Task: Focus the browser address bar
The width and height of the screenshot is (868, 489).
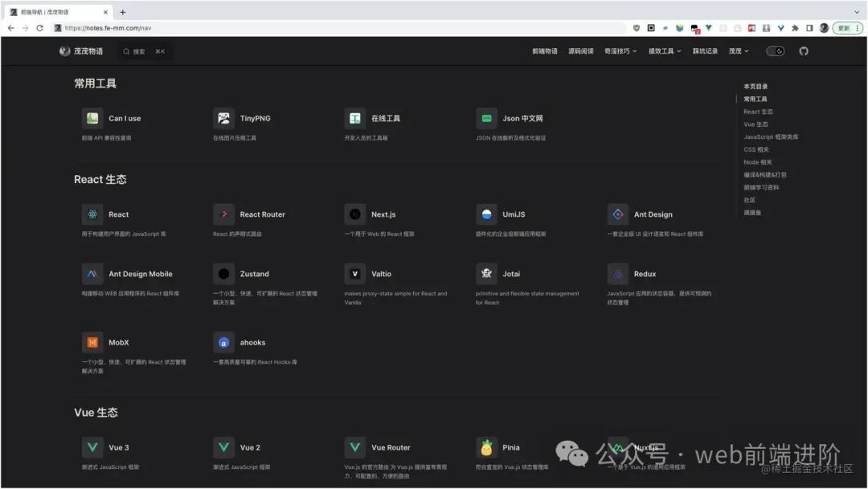Action: tap(338, 28)
